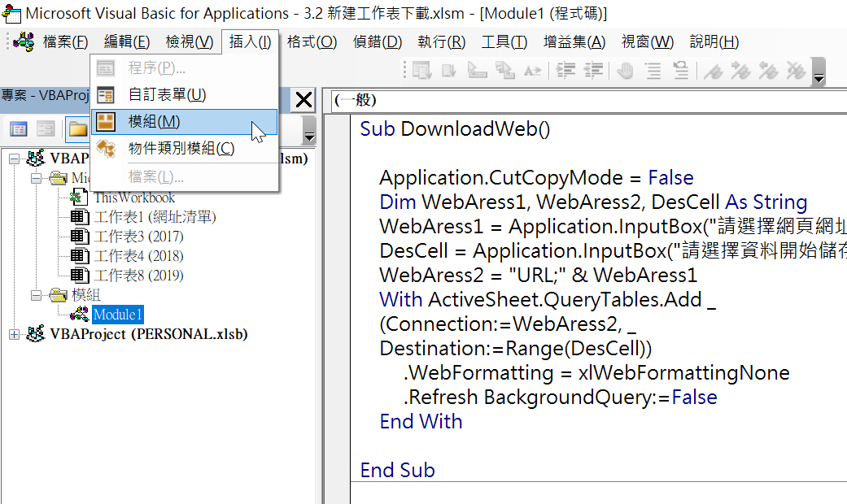Click the Previous Bookmark icon
The height and width of the screenshot is (504, 847).
point(768,71)
